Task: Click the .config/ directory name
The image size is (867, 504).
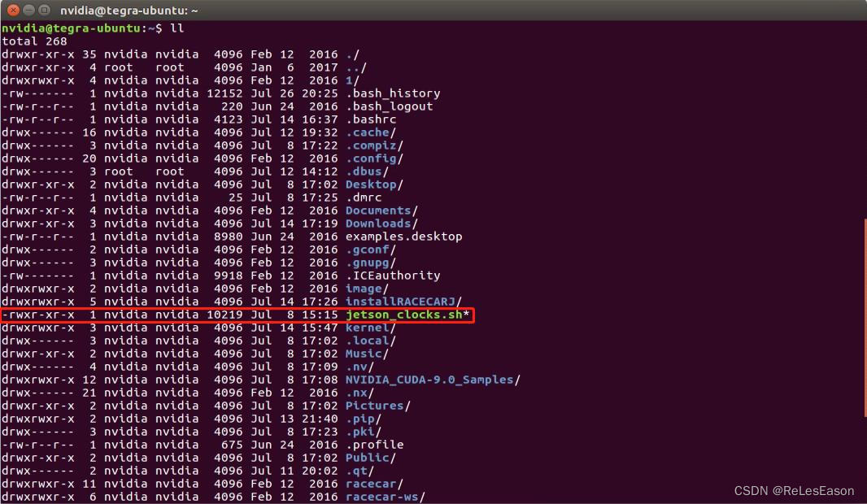Action: coord(374,159)
